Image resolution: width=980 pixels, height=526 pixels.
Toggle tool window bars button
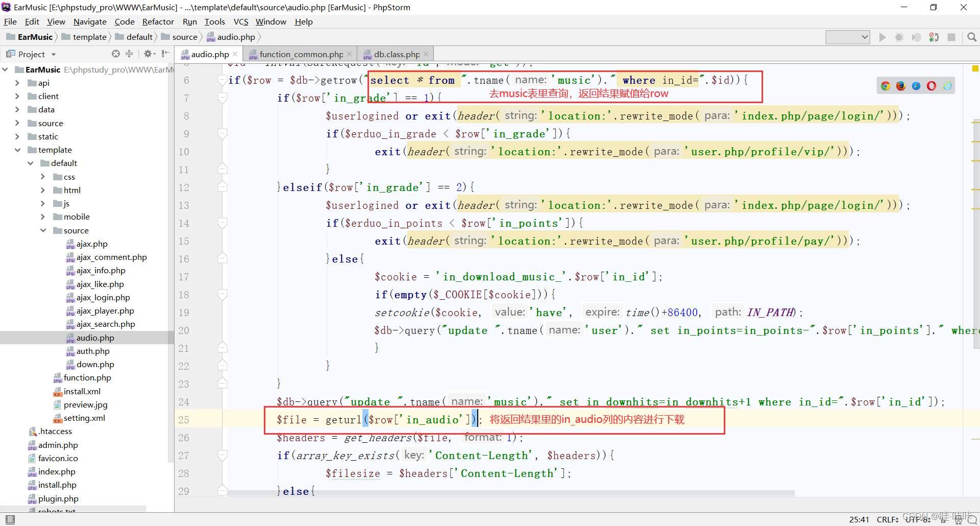[x=10, y=519]
